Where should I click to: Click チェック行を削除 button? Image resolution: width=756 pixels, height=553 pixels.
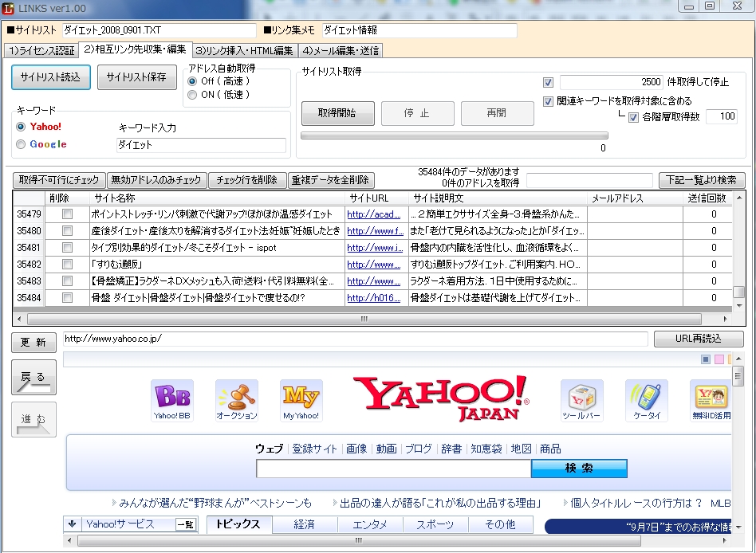point(247,180)
